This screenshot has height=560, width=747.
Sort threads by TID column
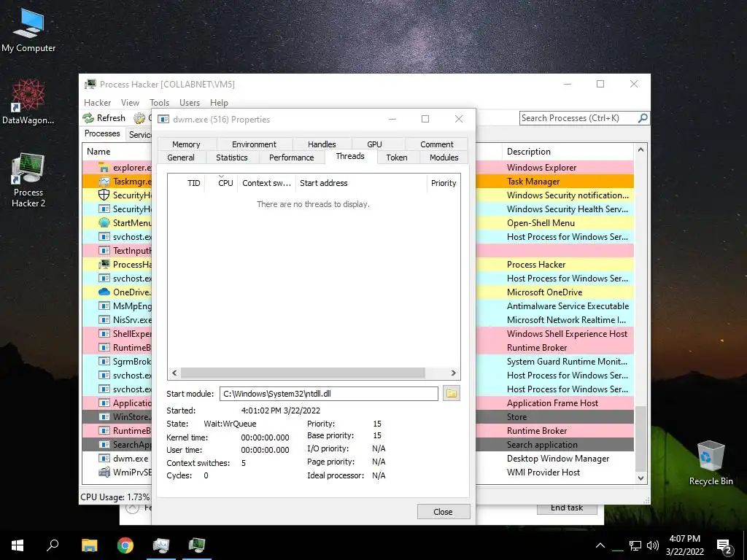186,183
